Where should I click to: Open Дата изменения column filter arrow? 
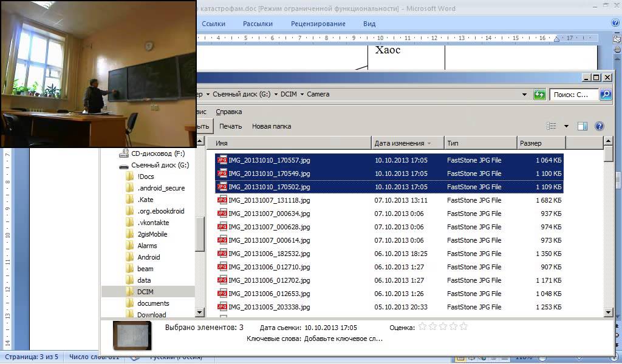pyautogui.click(x=429, y=143)
